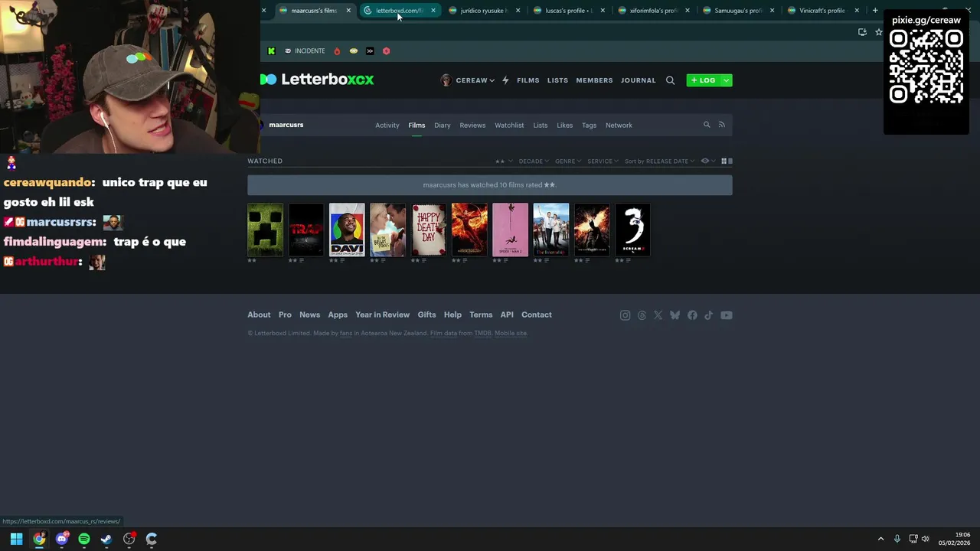
Task: Open the LISTS menu in site header
Action: click(x=557, y=80)
